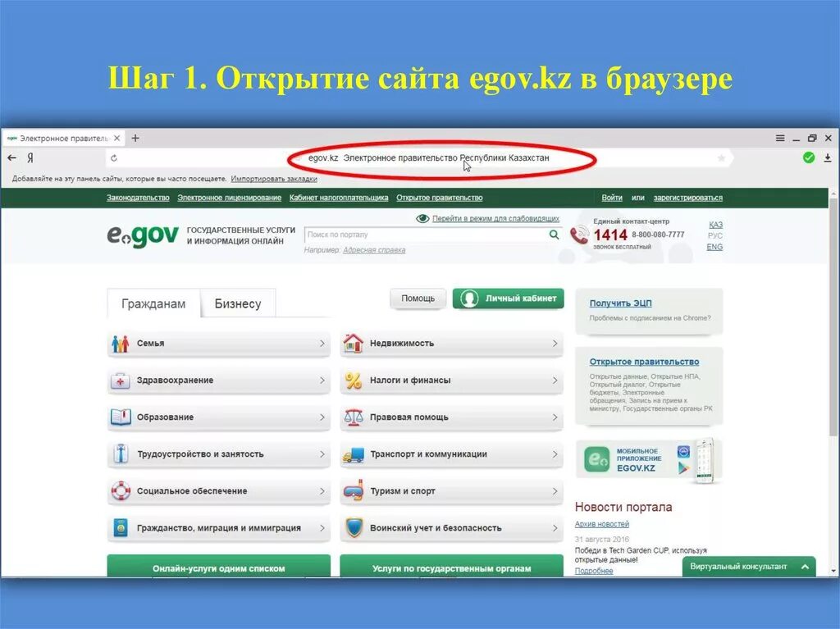This screenshot has width=840, height=629.
Task: Click the egov.kz browser address bar
Action: 419,158
